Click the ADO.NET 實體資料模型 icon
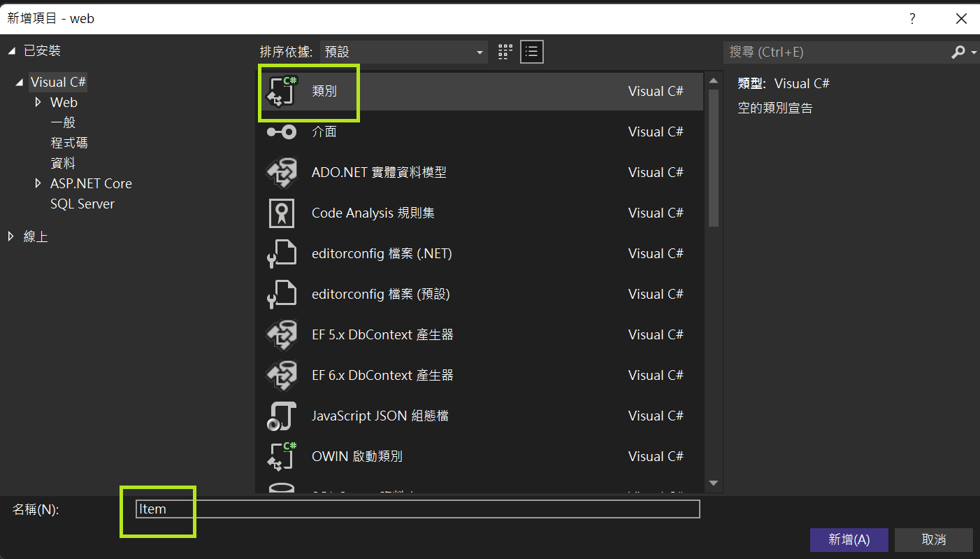980x559 pixels. [282, 172]
